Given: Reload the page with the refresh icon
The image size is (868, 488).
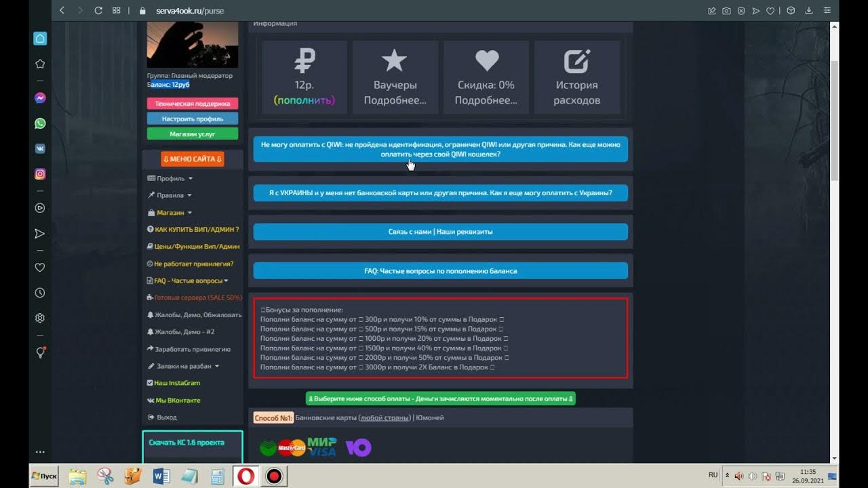Looking at the screenshot, I should (98, 10).
